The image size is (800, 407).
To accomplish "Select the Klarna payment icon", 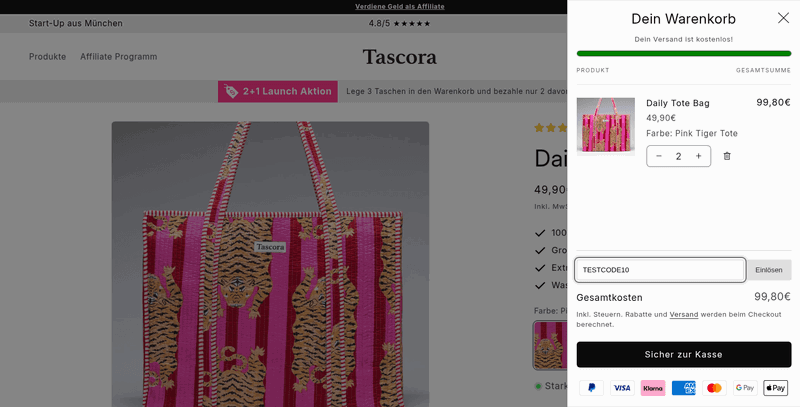I will (653, 388).
